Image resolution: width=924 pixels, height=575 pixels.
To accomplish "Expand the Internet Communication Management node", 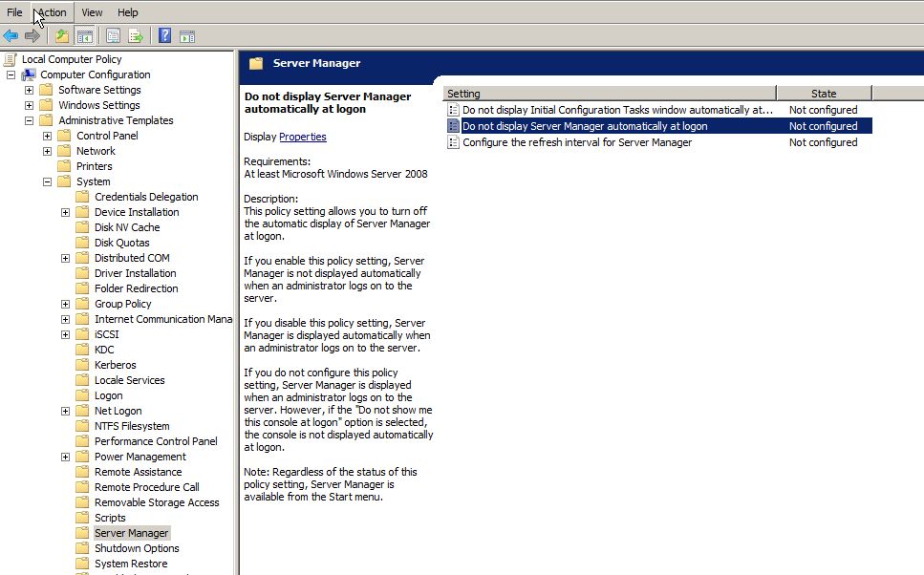I will pyautogui.click(x=65, y=320).
